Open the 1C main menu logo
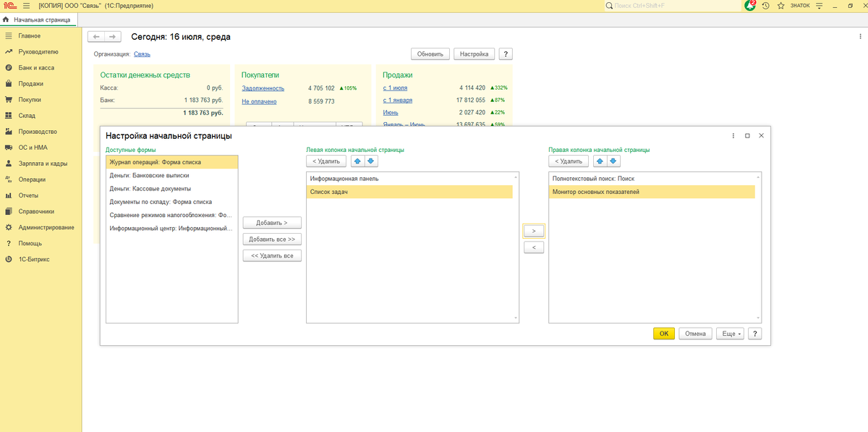This screenshot has height=432, width=868. pyautogui.click(x=9, y=5)
